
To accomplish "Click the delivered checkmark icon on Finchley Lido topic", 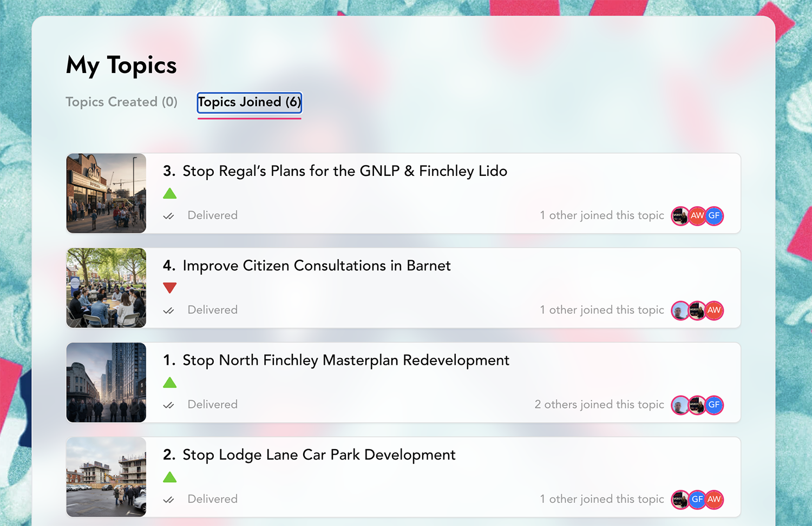I will 169,216.
